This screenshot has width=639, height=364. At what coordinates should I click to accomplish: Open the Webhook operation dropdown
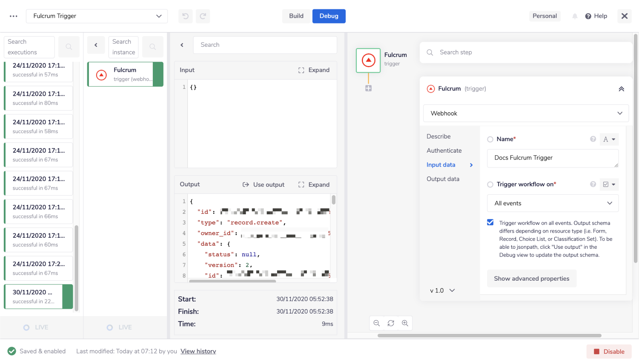(526, 113)
